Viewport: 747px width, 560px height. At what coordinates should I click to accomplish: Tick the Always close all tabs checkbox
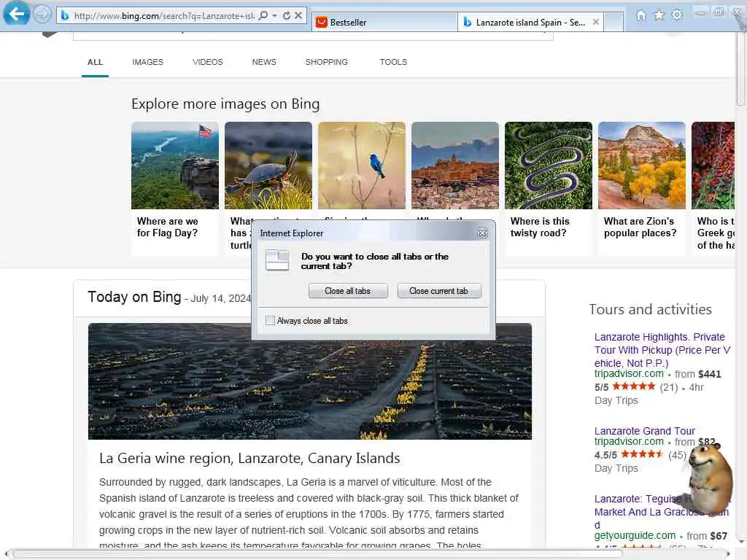[x=270, y=321]
